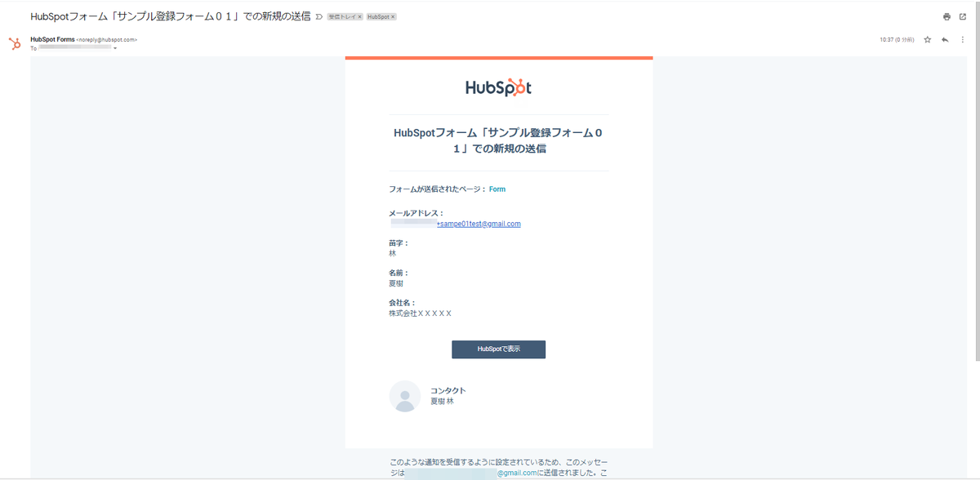
Task: Click the contact avatar placeholder image
Action: [x=405, y=396]
